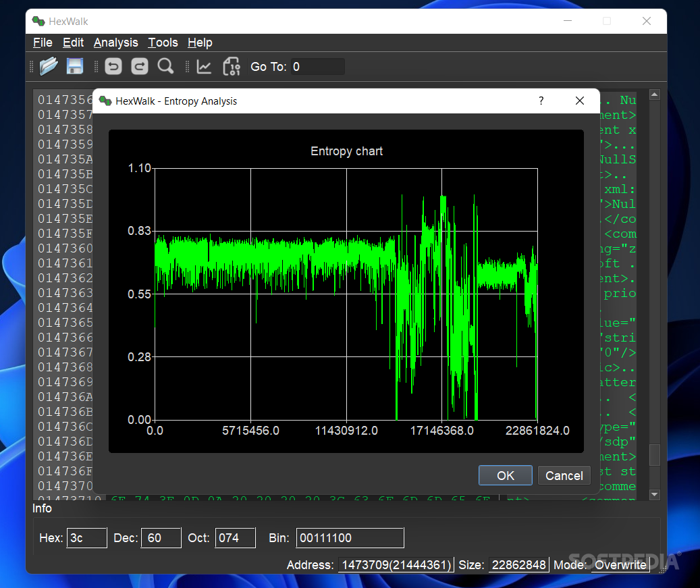Click the 0.55 y-axis label
700x588 pixels.
(139, 294)
